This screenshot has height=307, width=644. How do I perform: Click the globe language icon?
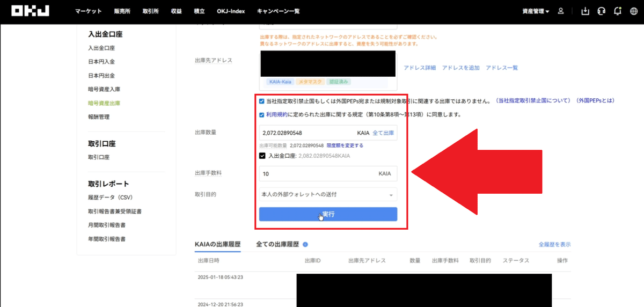tap(634, 11)
